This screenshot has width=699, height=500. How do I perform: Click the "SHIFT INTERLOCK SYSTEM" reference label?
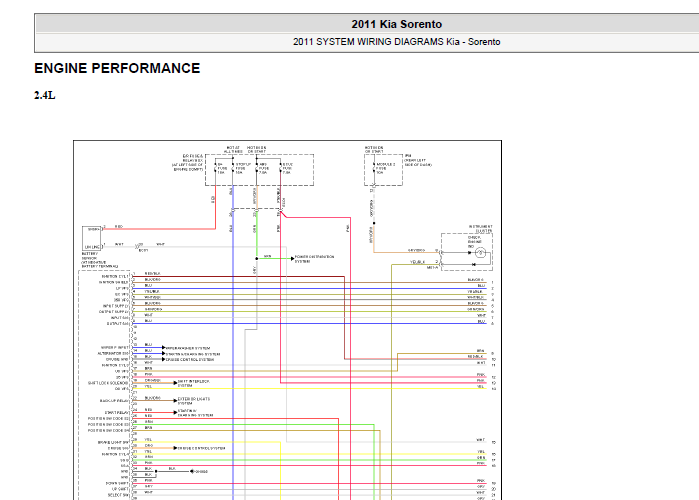point(193,383)
